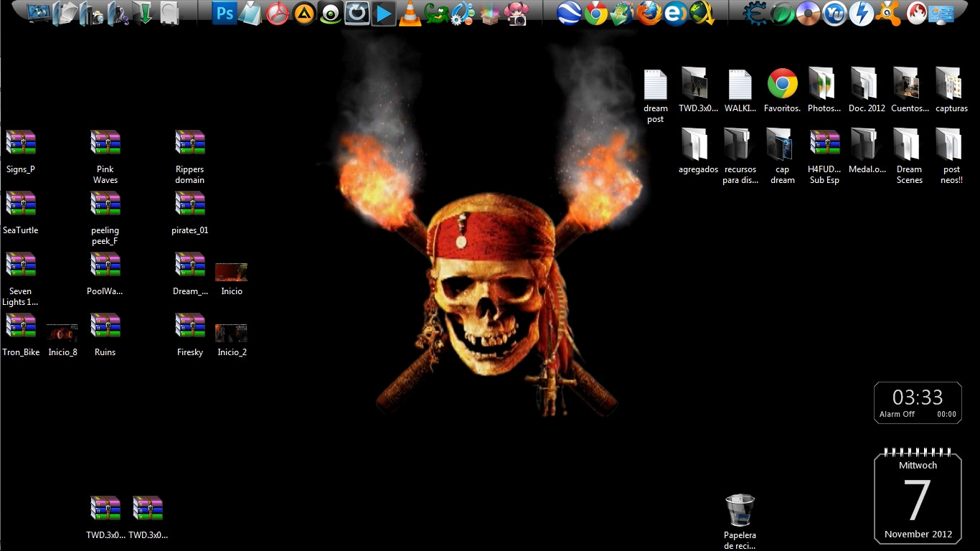Select the Ruins archive
The width and height of the screenshot is (980, 551).
pyautogui.click(x=105, y=335)
